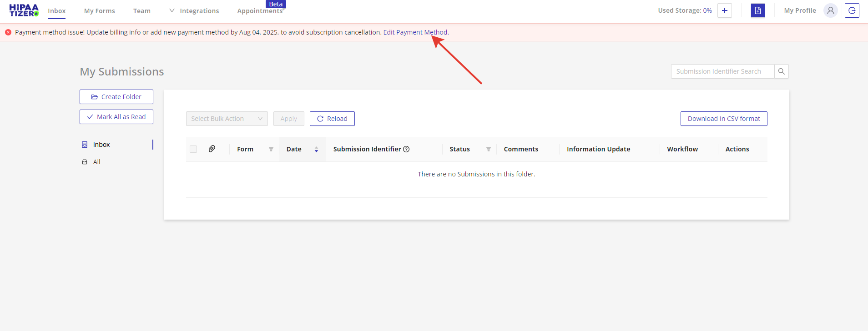
Task: Click the Inbox folder icon in sidebar
Action: (85, 145)
